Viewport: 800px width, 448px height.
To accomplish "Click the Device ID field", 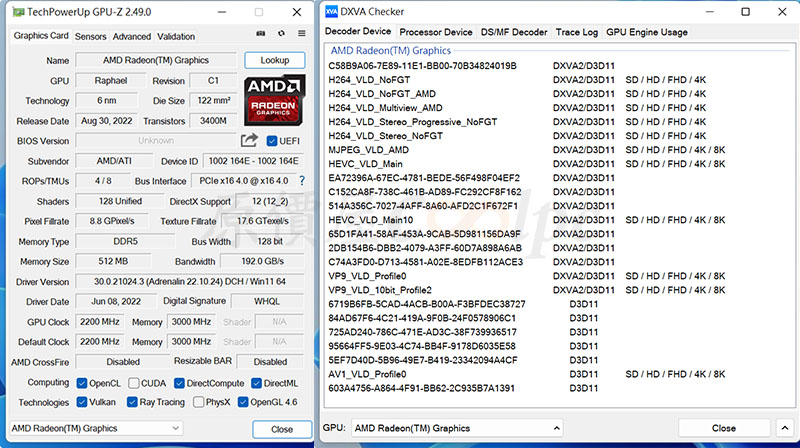I will click(254, 161).
